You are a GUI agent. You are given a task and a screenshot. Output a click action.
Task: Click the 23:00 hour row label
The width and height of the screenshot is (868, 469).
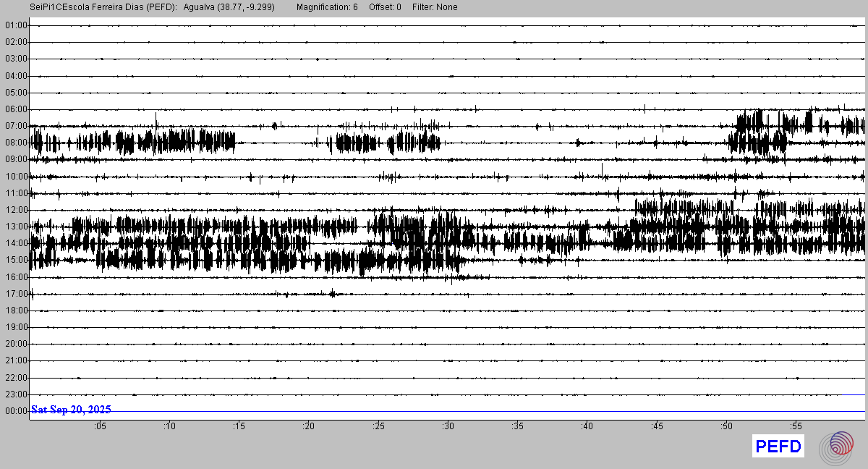point(16,394)
